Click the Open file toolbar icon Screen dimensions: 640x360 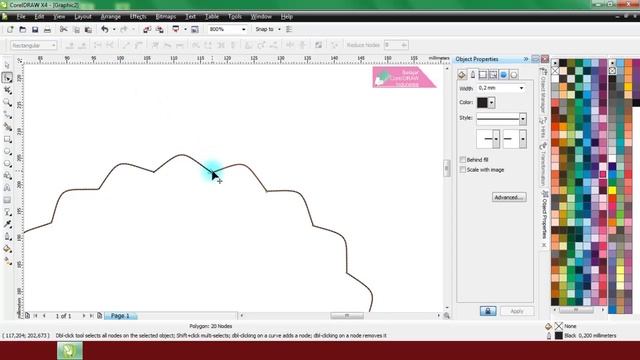click(22, 29)
